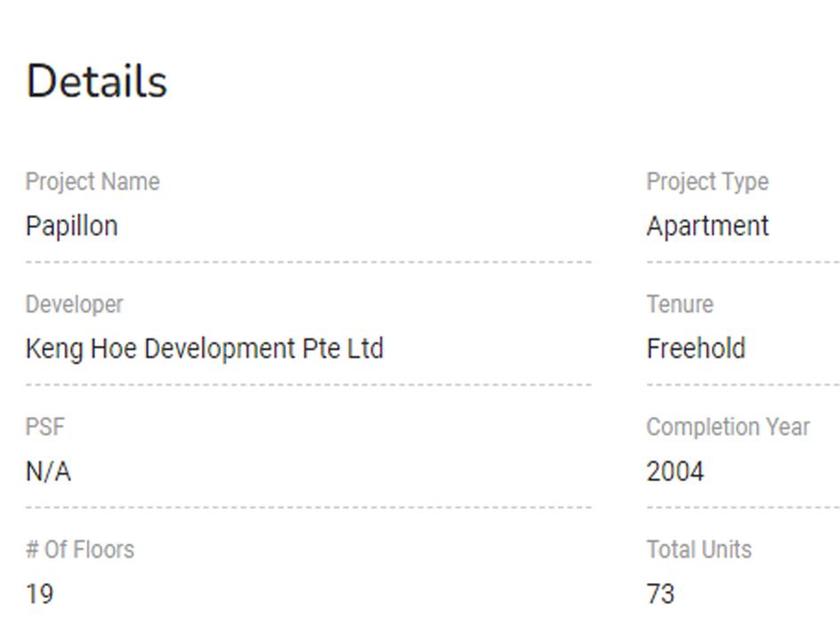Click the Project Type label
The image size is (840, 639).
pyautogui.click(x=707, y=182)
